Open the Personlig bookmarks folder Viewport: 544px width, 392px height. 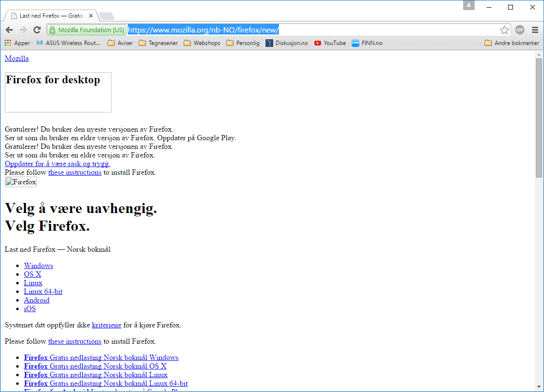[x=243, y=43]
